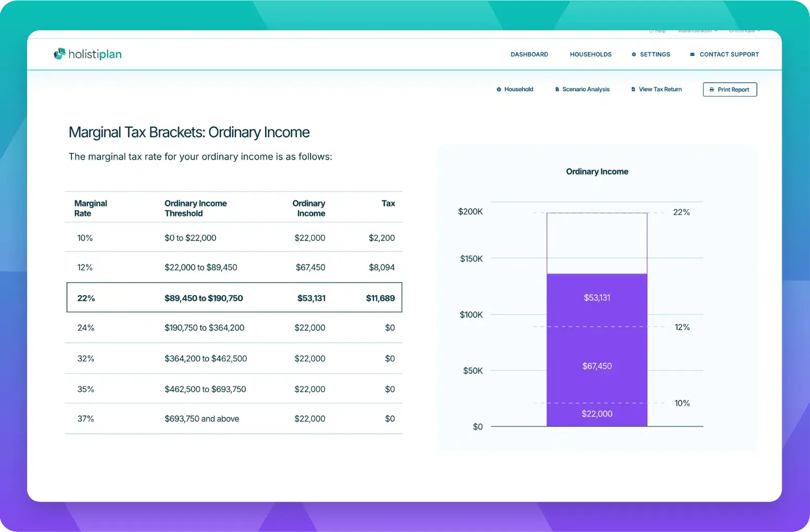Open the Scenario Analysis link
Screen dimensions: 810x532
[586, 89]
